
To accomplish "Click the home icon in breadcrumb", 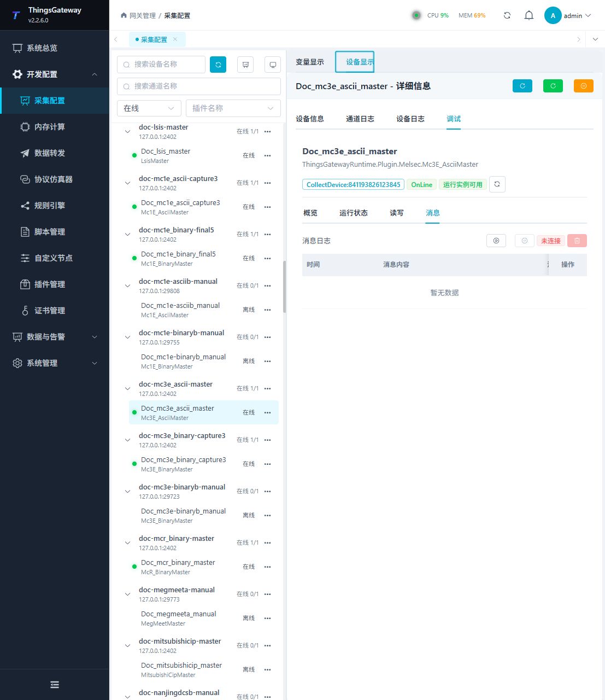I will [x=124, y=15].
